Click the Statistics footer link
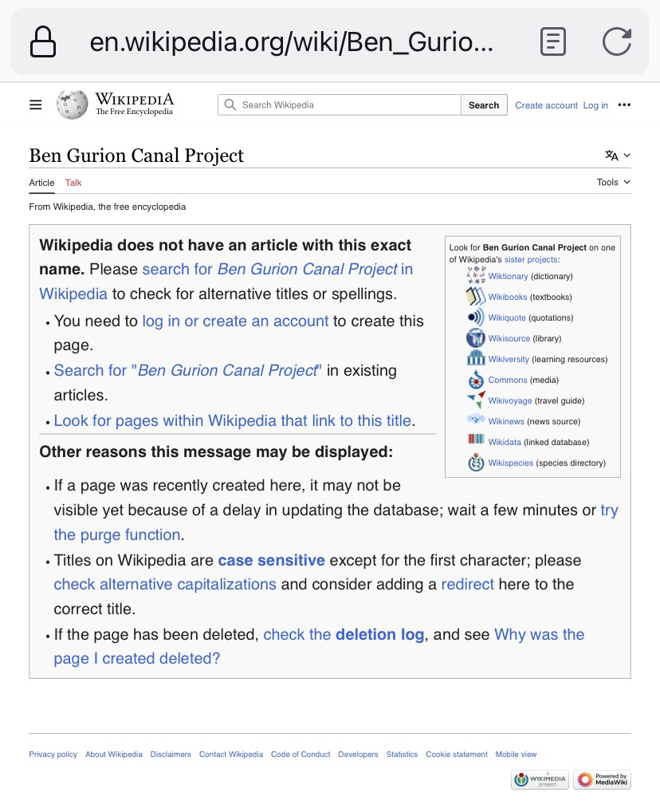Image resolution: width=660 pixels, height=812 pixels. pos(403,754)
